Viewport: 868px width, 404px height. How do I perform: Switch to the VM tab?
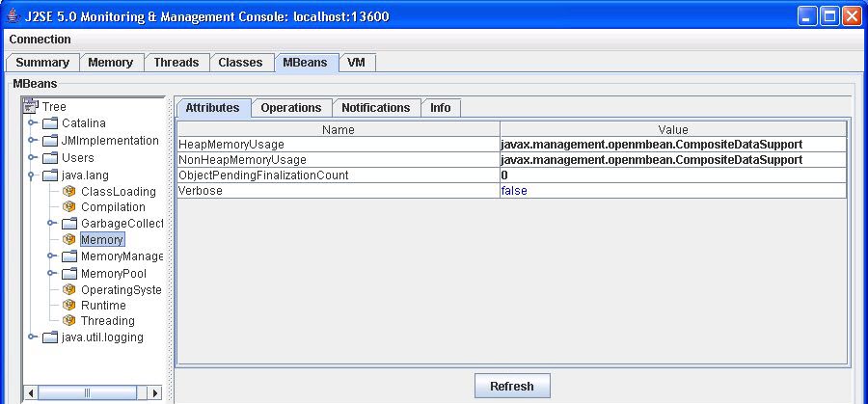click(x=357, y=63)
